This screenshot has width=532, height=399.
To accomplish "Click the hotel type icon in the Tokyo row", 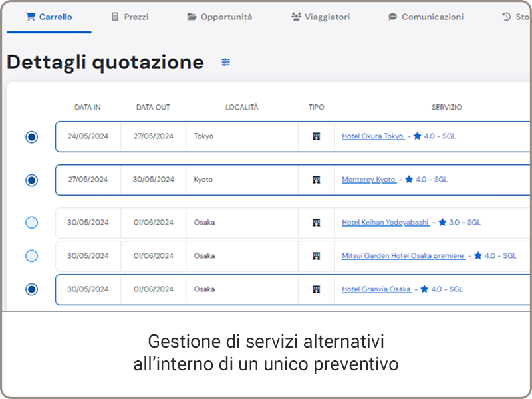I will [x=317, y=136].
